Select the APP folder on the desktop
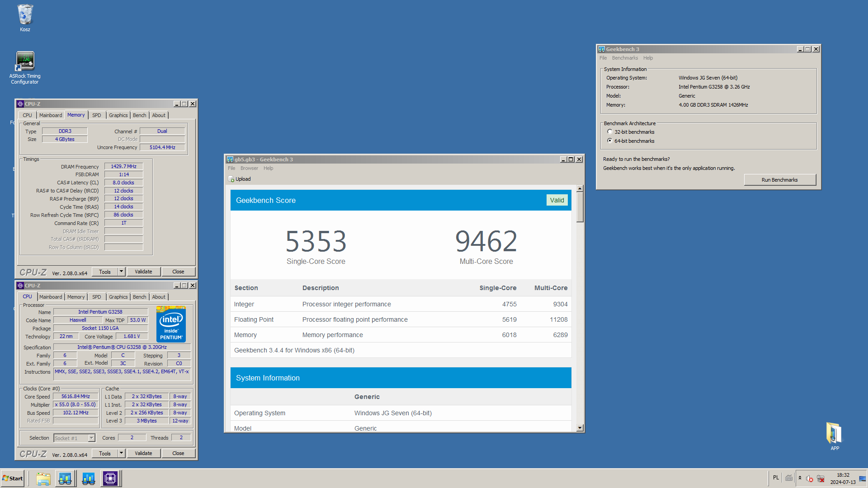This screenshot has height=488, width=868. (835, 436)
